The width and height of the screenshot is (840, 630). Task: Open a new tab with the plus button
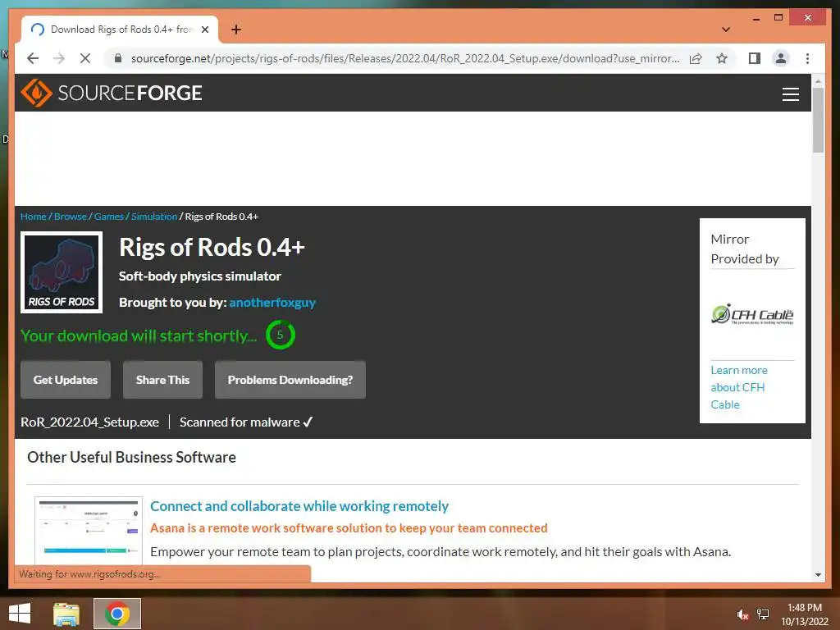235,30
